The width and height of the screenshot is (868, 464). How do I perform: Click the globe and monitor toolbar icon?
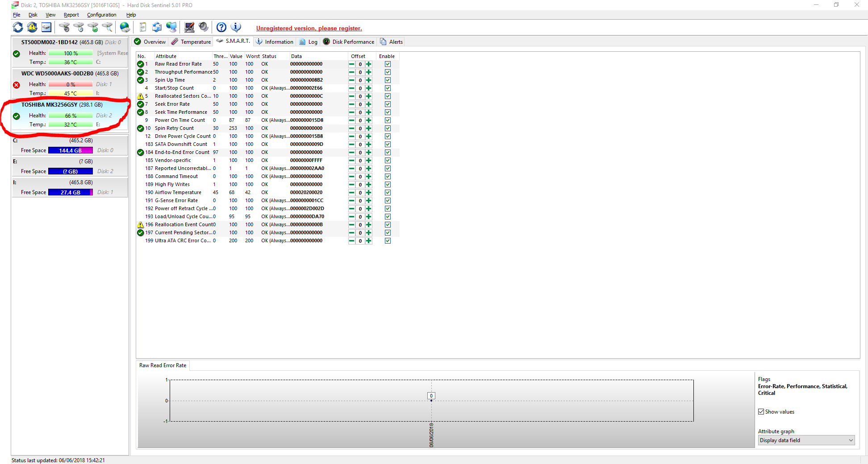[171, 28]
